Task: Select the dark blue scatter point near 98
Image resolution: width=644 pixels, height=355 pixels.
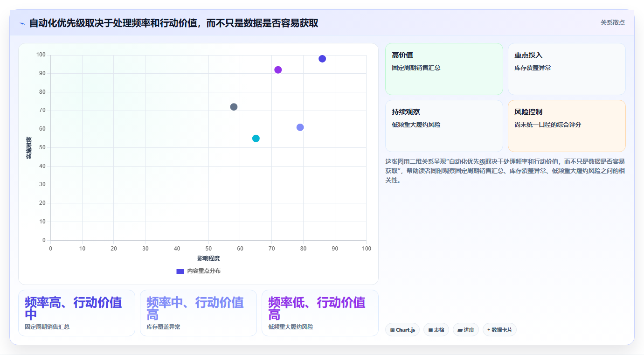Action: tap(322, 59)
